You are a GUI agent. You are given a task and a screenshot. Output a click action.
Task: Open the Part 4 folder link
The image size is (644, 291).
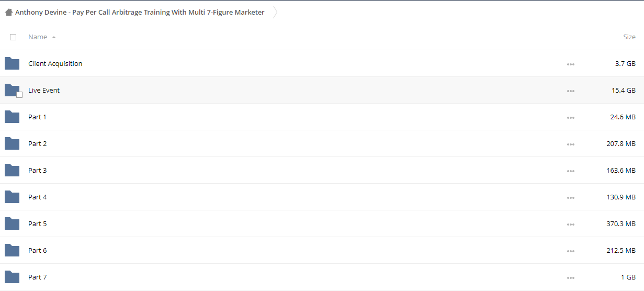[37, 197]
